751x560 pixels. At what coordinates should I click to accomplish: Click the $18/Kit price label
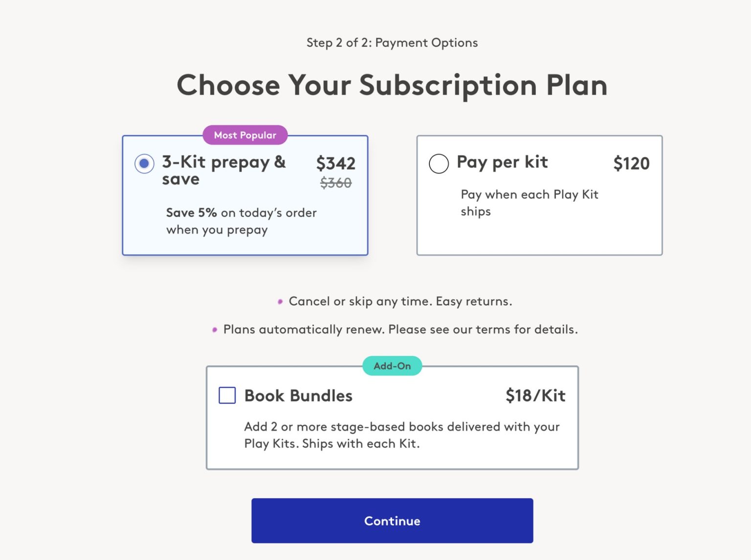pyautogui.click(x=535, y=395)
